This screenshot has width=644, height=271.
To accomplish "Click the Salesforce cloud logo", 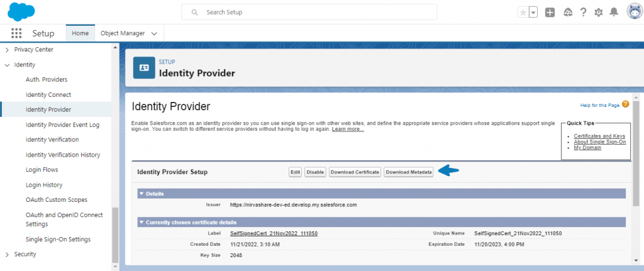I will click(x=22, y=11).
